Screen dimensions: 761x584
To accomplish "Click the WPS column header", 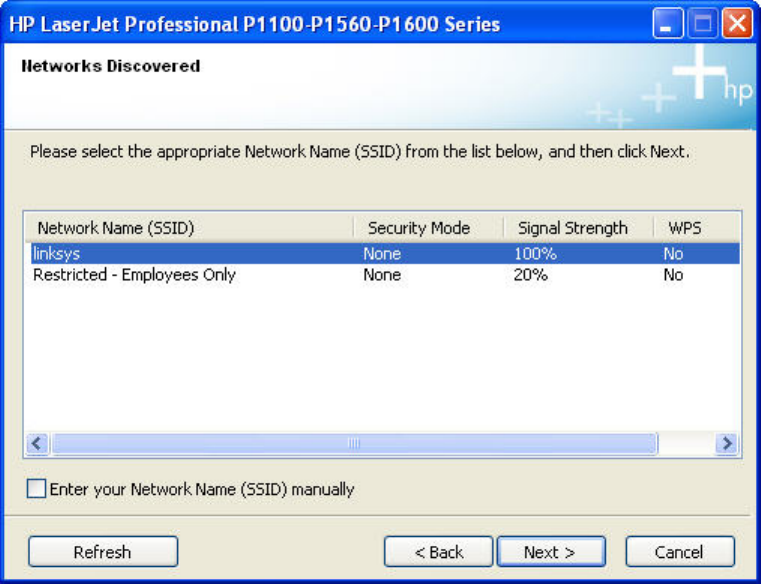I will (696, 228).
